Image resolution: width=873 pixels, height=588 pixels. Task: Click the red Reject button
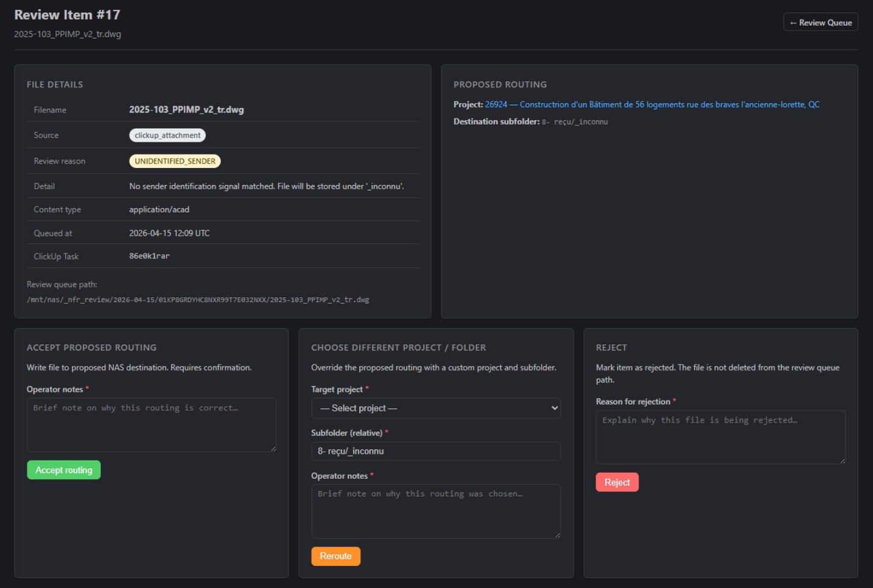[616, 482]
